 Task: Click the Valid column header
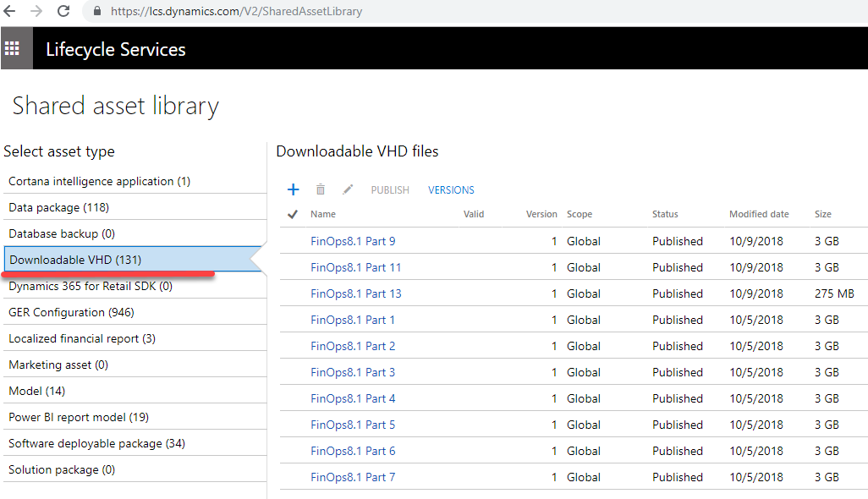click(473, 214)
